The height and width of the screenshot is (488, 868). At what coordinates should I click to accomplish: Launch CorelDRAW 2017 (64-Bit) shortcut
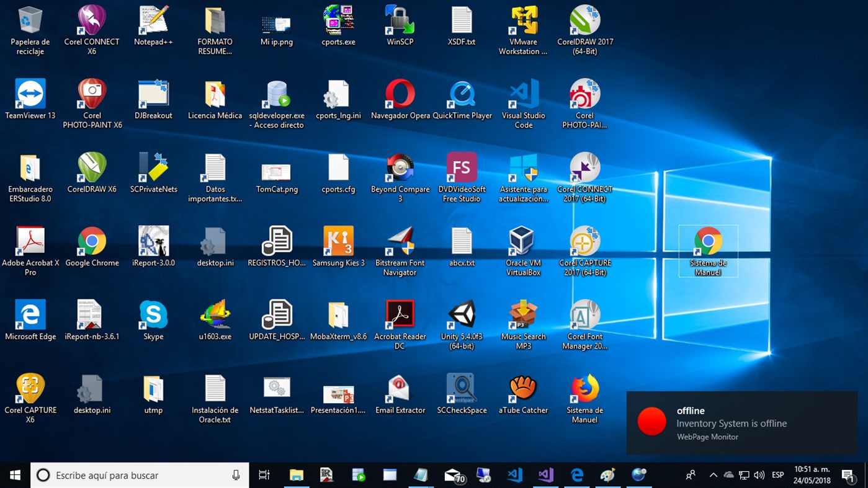click(584, 30)
